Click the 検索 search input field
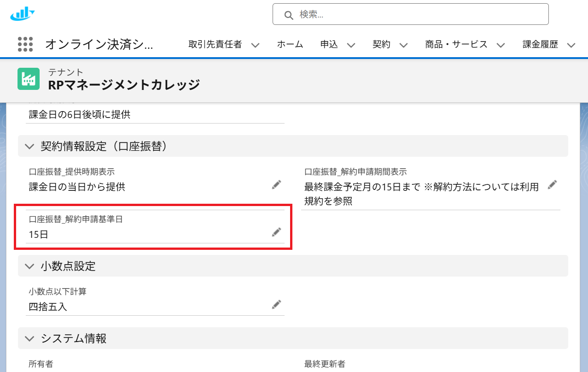588x372 pixels. [x=414, y=14]
